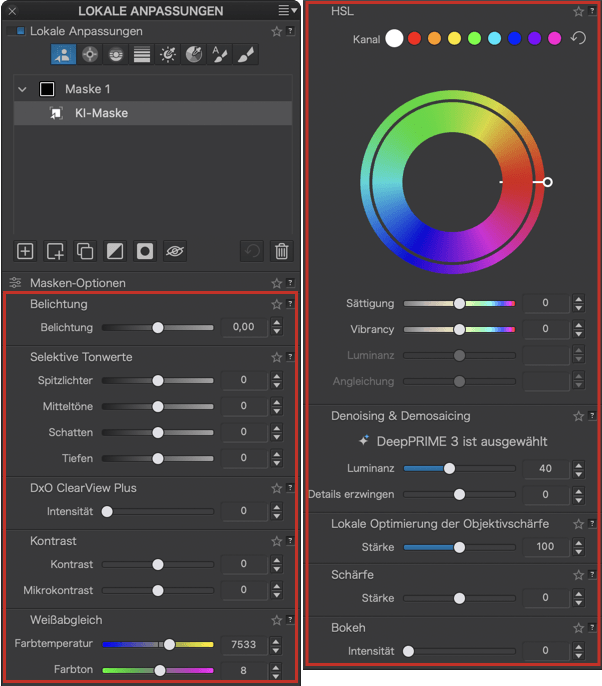Select the orange Kanal swatch
The image size is (602, 686).
click(x=434, y=38)
